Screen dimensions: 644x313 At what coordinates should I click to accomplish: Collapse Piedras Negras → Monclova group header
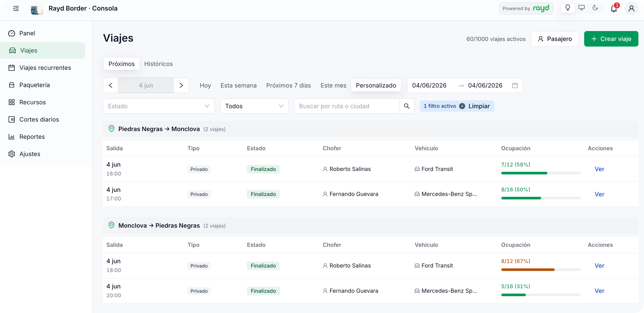point(370,129)
